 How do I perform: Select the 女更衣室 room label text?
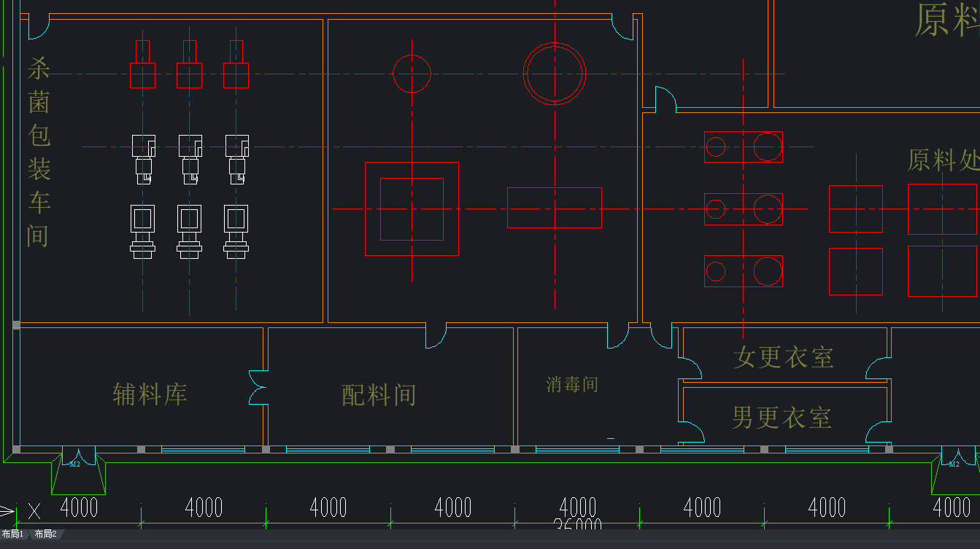point(784,357)
